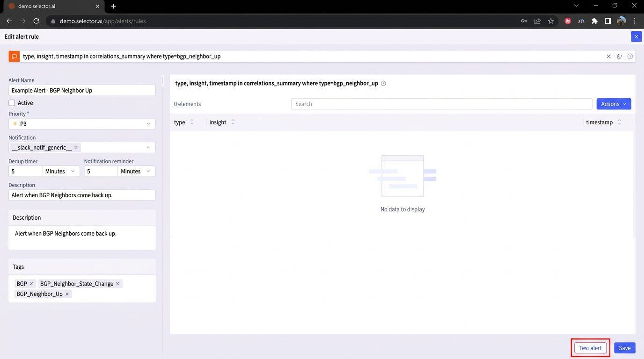The height and width of the screenshot is (359, 644).
Task: Open the saved passwords key icon
Action: pos(524,21)
